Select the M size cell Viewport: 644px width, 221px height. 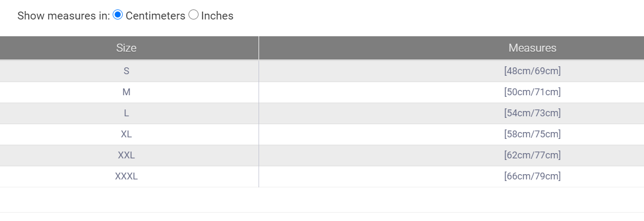(126, 92)
